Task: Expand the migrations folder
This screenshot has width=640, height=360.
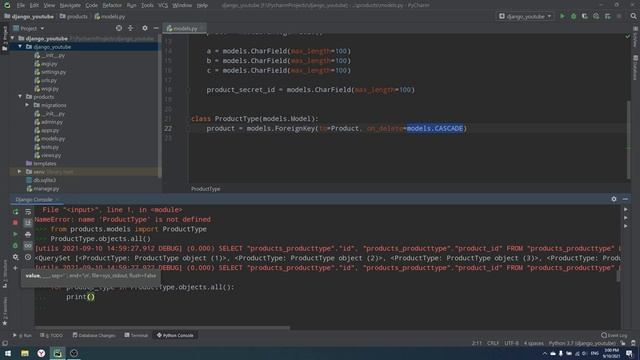Action: pos(27,105)
